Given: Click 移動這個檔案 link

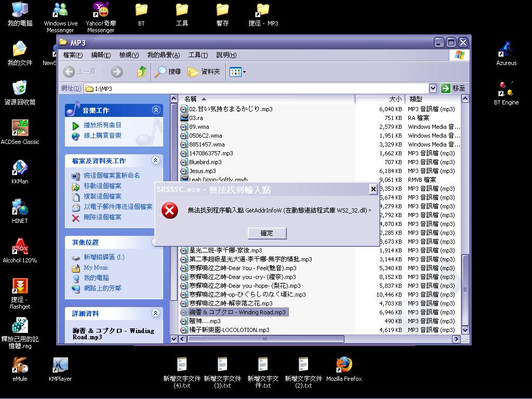Looking at the screenshot, I should pos(102,186).
